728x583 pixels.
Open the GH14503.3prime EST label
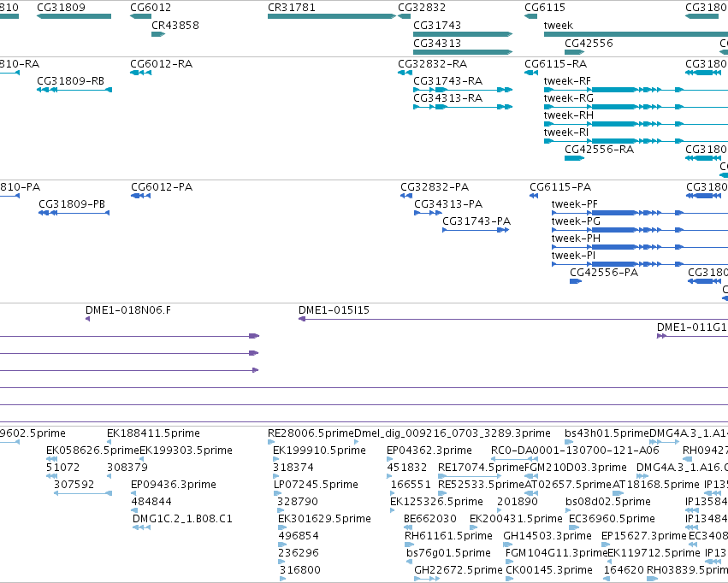tap(547, 536)
